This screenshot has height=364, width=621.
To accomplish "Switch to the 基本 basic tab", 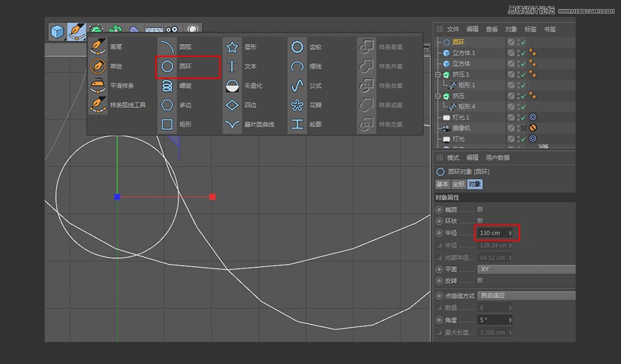I will click(x=442, y=184).
